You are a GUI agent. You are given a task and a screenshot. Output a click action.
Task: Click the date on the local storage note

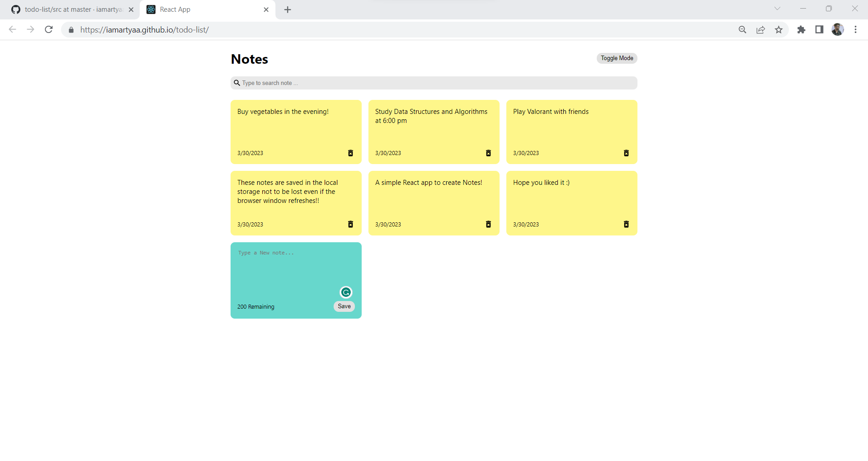[250, 225]
